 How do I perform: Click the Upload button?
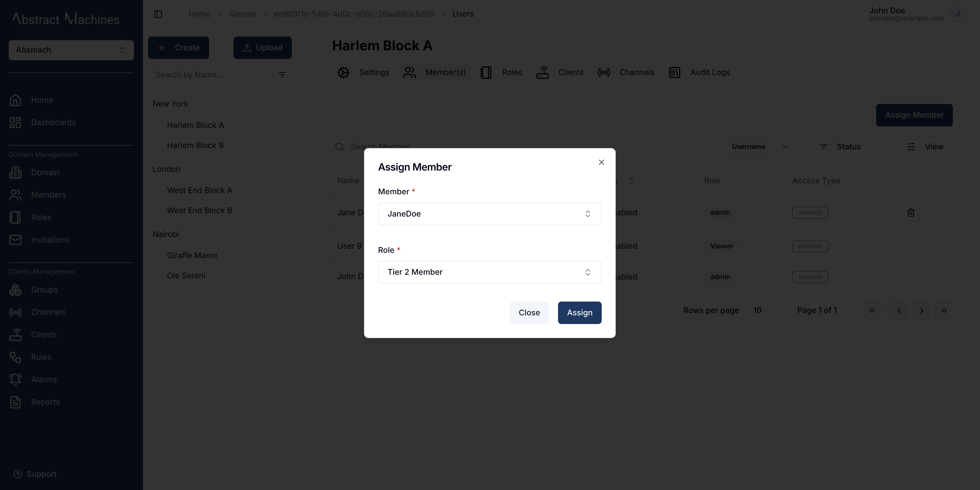click(x=262, y=48)
